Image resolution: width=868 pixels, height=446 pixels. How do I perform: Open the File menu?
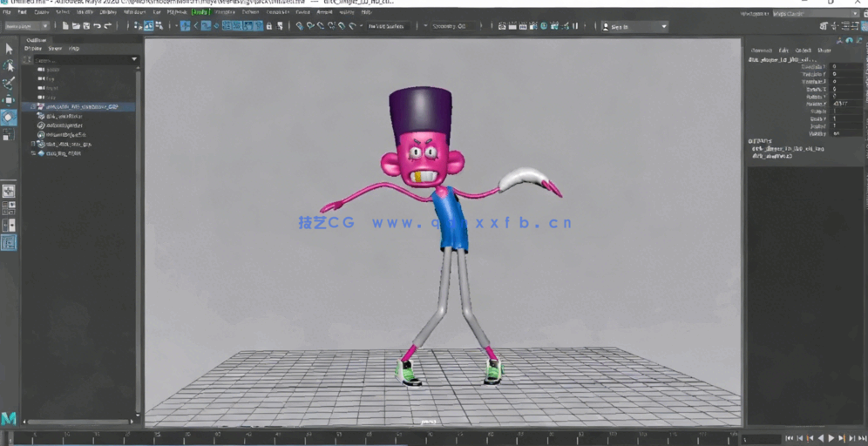click(9, 13)
